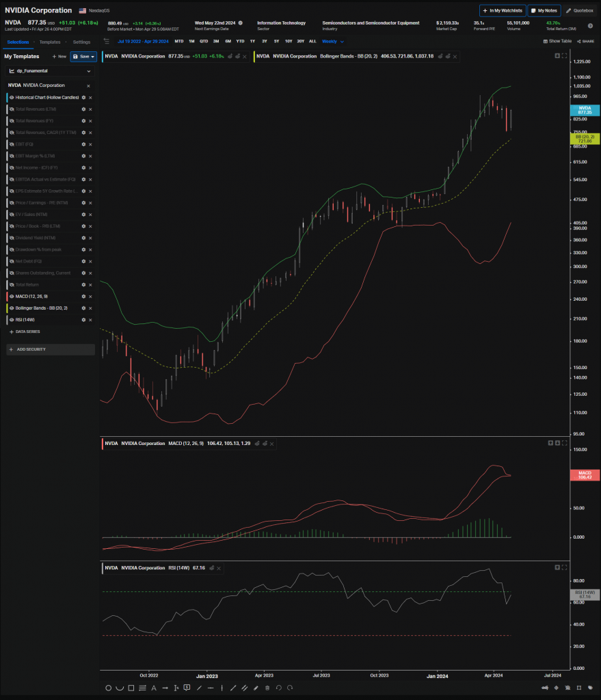This screenshot has width=601, height=700.
Task: Toggle the chart legend list icon
Action: tap(106, 41)
